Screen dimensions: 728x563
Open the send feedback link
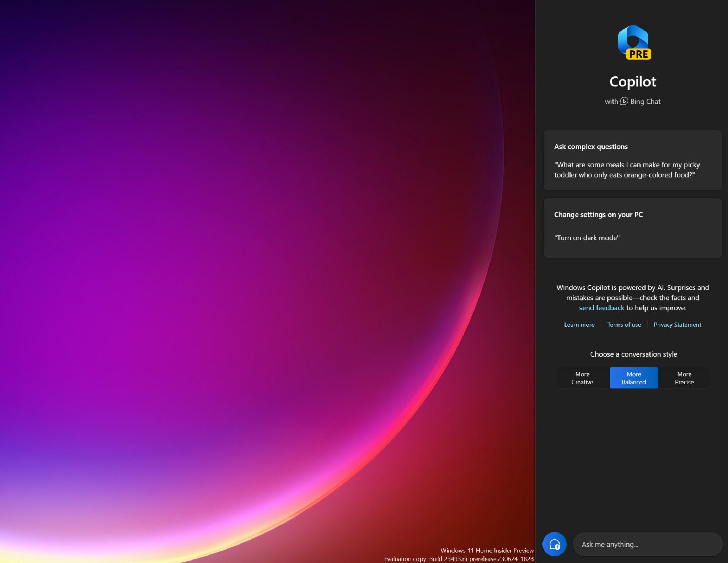(x=602, y=308)
